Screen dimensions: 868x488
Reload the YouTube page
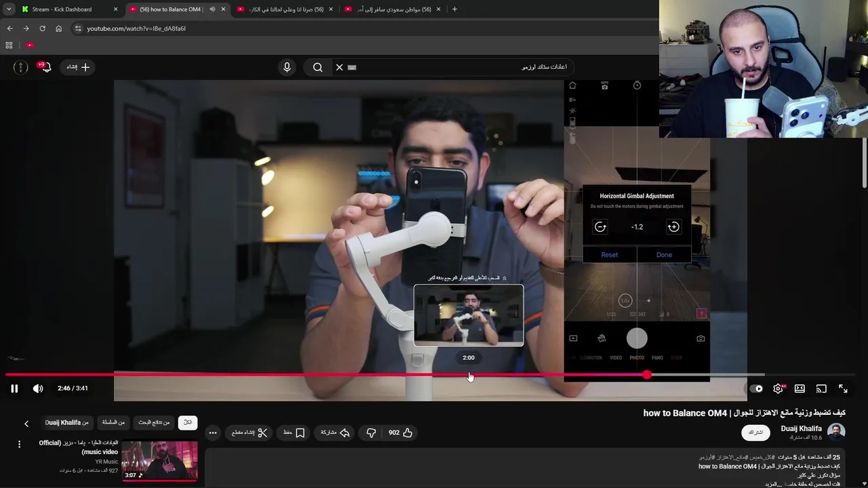tap(42, 28)
